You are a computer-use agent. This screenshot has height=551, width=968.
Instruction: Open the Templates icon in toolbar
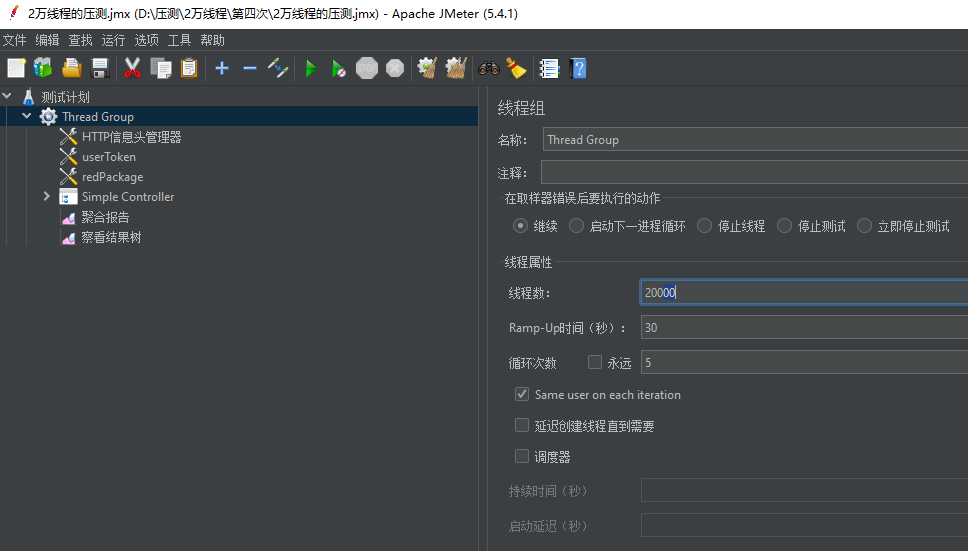(43, 68)
